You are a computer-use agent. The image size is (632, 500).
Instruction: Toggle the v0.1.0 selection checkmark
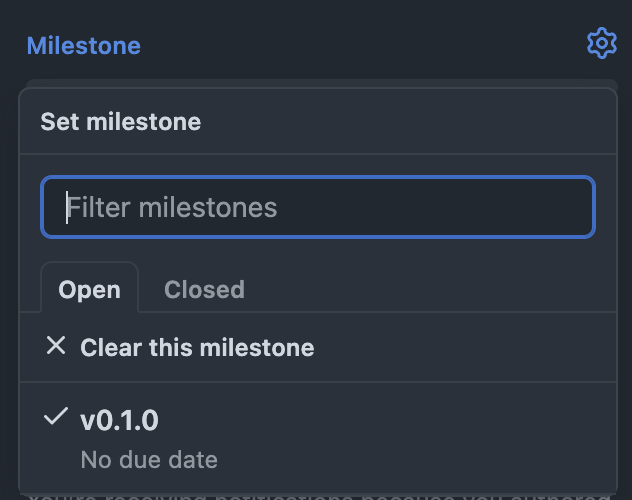(x=56, y=418)
